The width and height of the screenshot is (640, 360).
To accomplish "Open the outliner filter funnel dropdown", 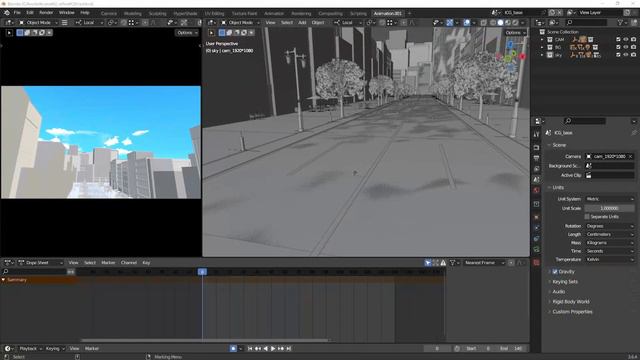I will coord(622,22).
